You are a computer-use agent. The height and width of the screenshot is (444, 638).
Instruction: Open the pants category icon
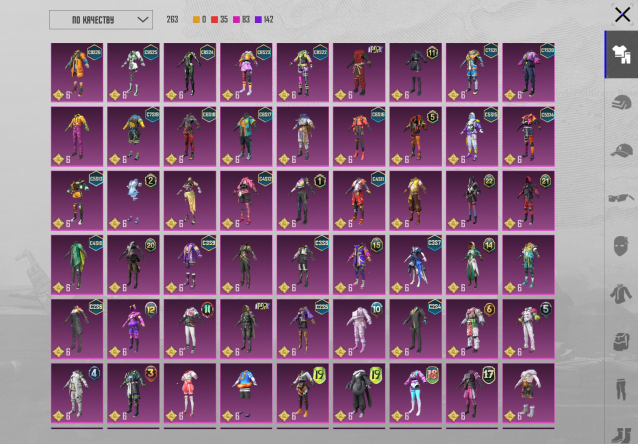pyautogui.click(x=620, y=388)
